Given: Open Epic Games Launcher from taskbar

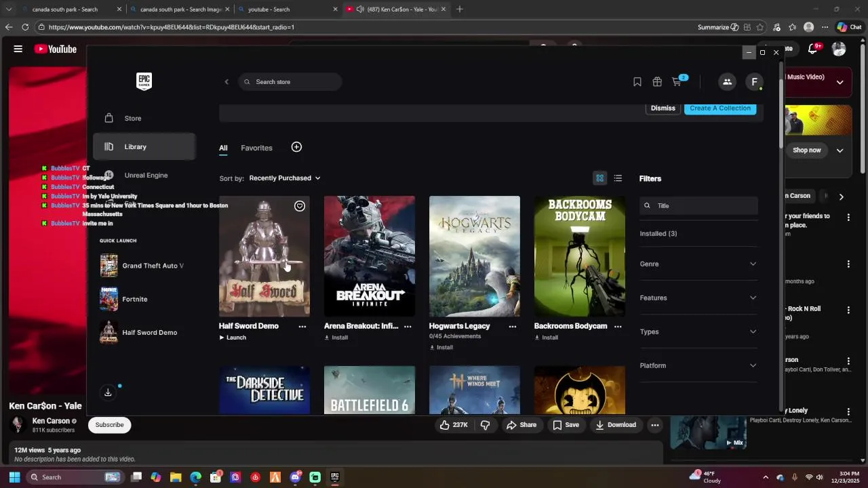Looking at the screenshot, I should click(x=334, y=477).
